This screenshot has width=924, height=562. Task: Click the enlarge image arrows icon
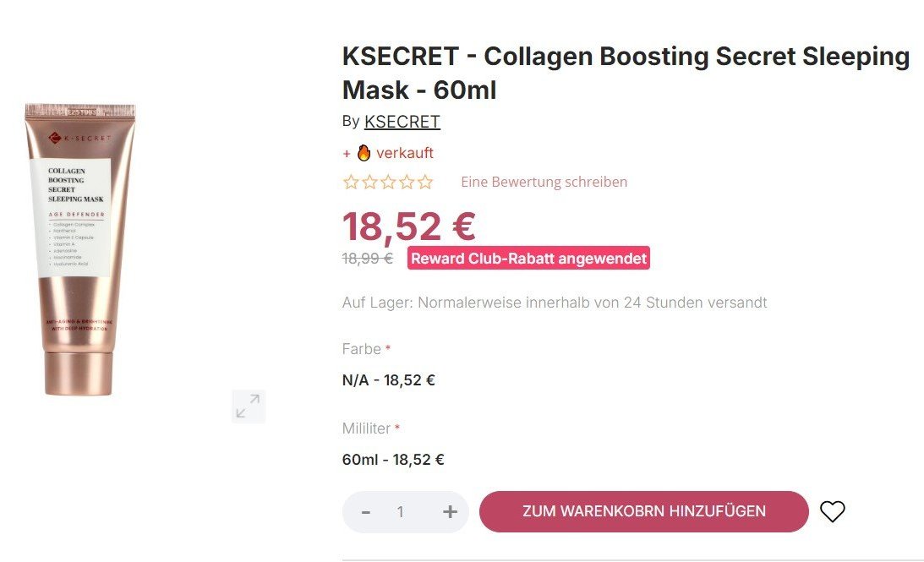(x=248, y=406)
